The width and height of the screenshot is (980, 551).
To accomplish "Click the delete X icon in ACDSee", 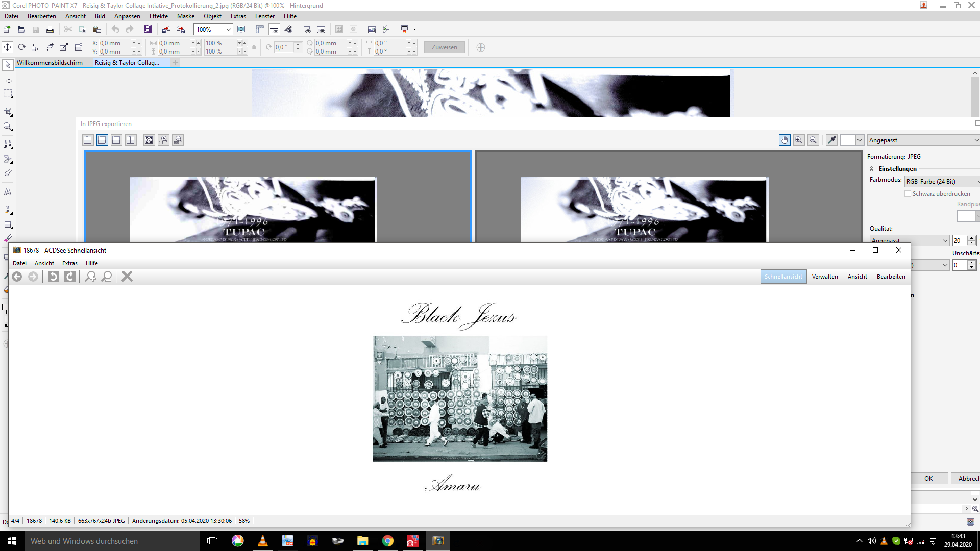I will (127, 277).
